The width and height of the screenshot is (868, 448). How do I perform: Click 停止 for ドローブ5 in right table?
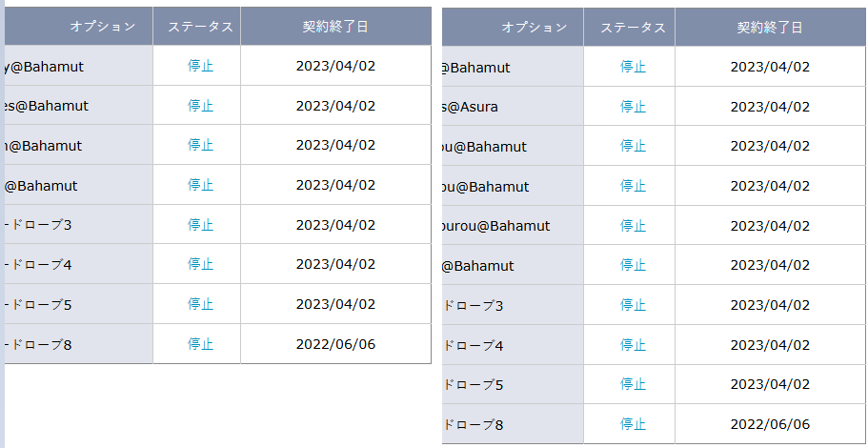tap(633, 385)
